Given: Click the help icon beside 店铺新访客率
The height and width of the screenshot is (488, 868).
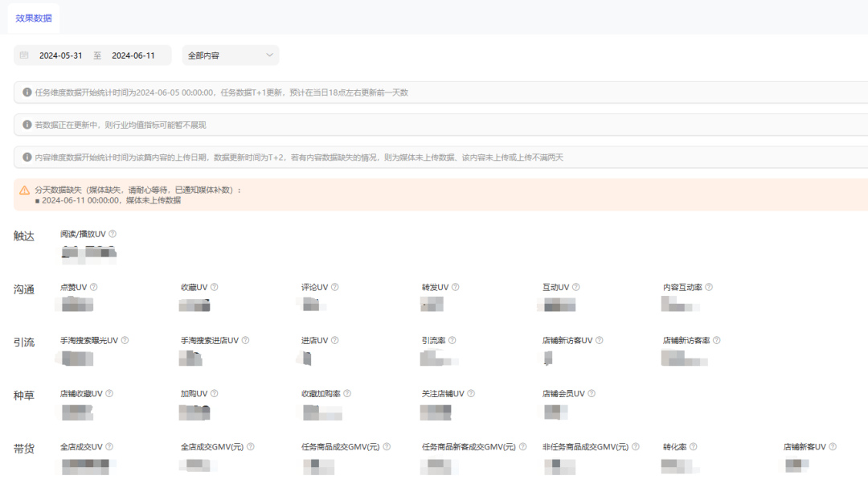Looking at the screenshot, I should (x=714, y=340).
